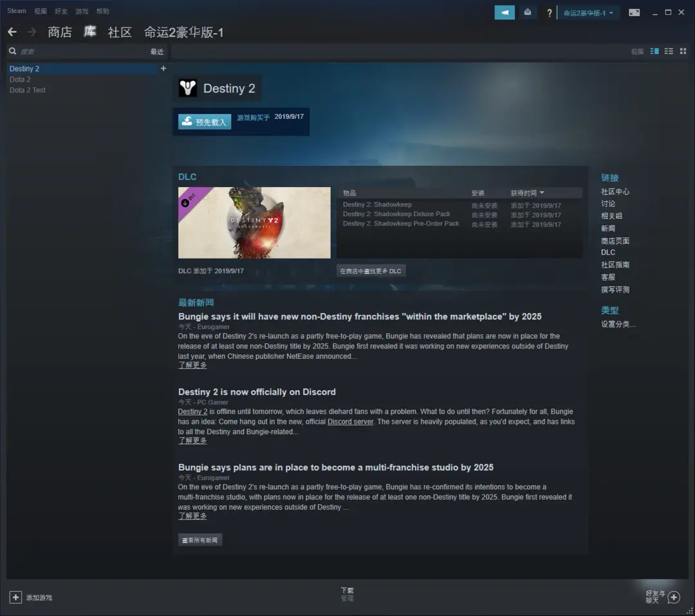695x616 pixels.
Task: Open the 新闻 sidebar link
Action: 607,228
